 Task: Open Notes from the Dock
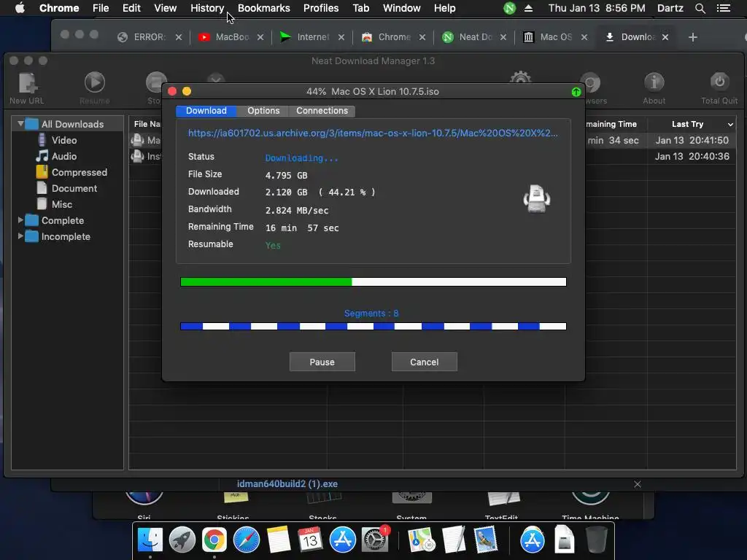click(278, 540)
